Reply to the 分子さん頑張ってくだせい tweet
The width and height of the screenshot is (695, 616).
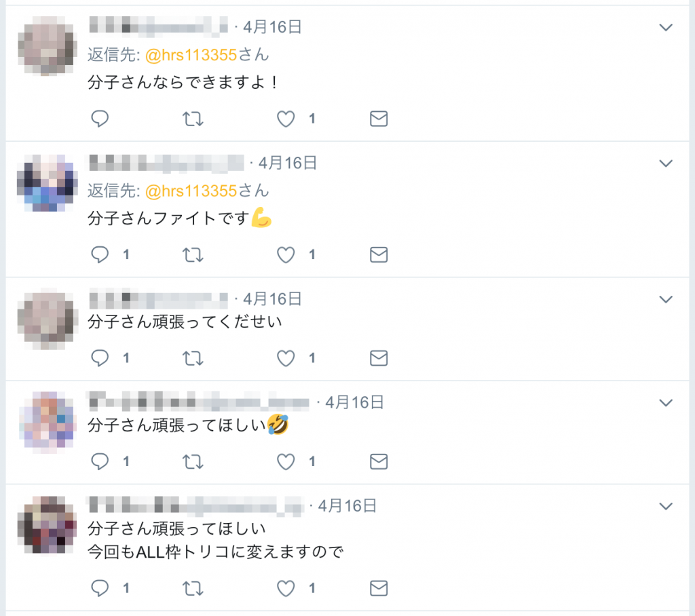[100, 358]
